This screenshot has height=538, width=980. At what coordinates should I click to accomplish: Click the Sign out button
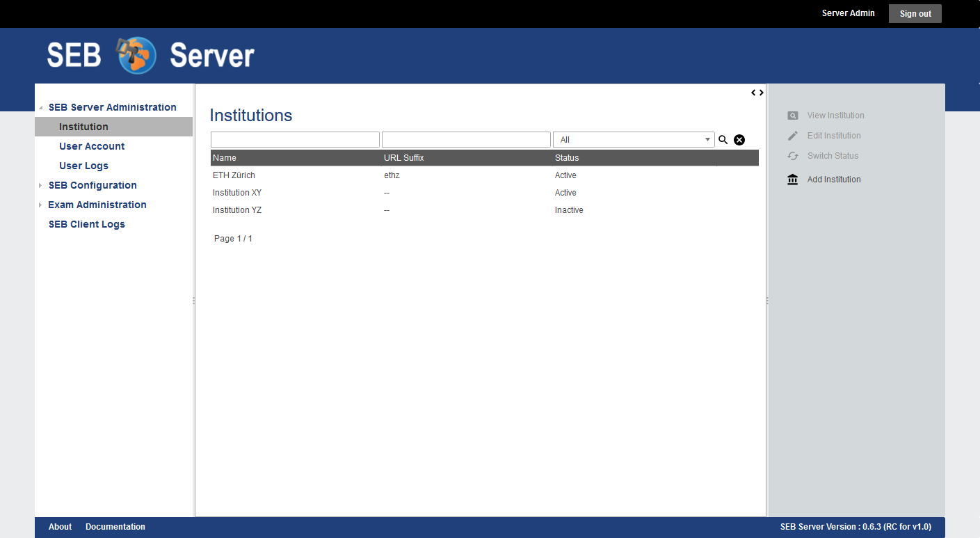[915, 14]
